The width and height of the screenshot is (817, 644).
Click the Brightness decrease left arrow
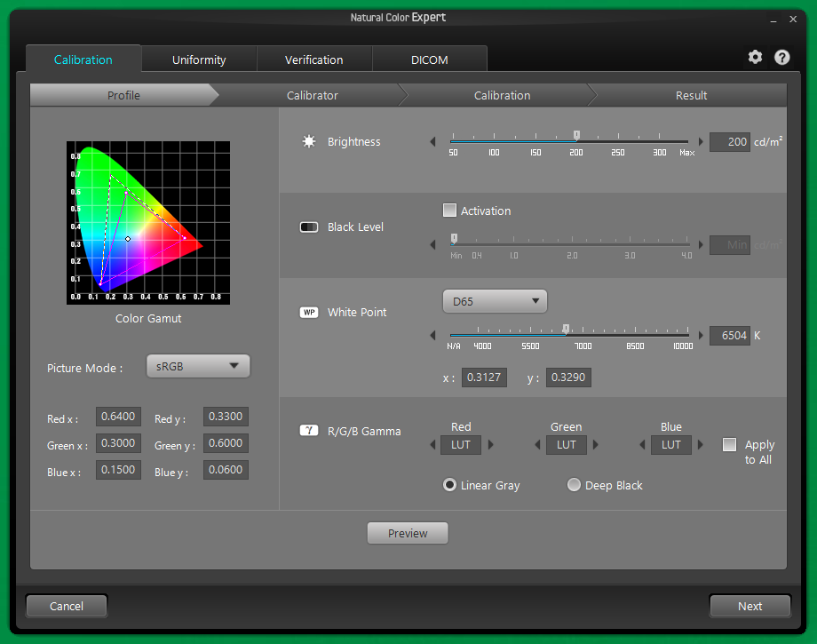point(433,141)
